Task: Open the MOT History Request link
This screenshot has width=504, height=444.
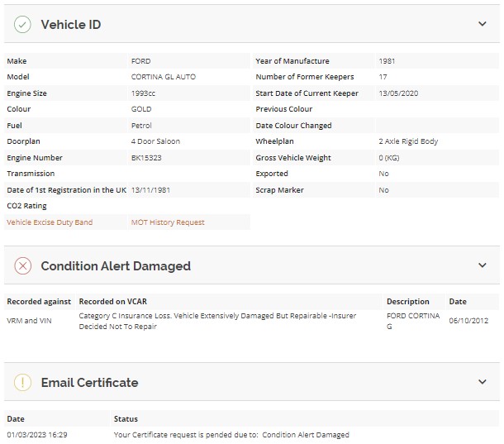Action: (x=168, y=222)
